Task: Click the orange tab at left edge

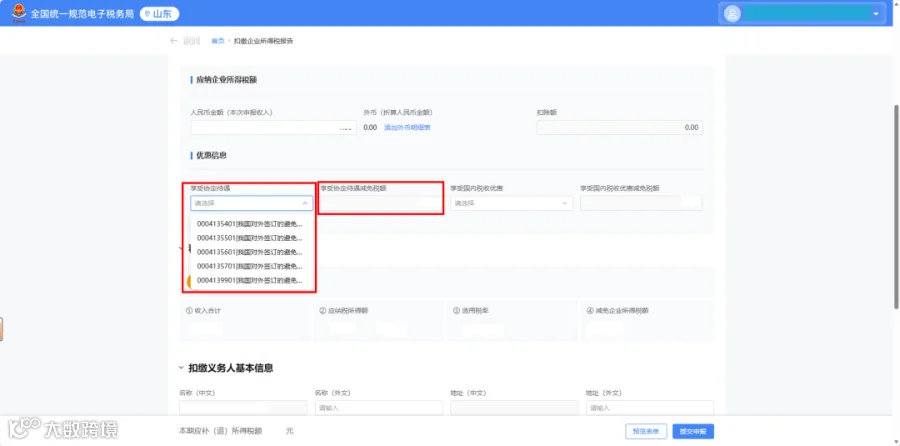Action: click(1, 329)
